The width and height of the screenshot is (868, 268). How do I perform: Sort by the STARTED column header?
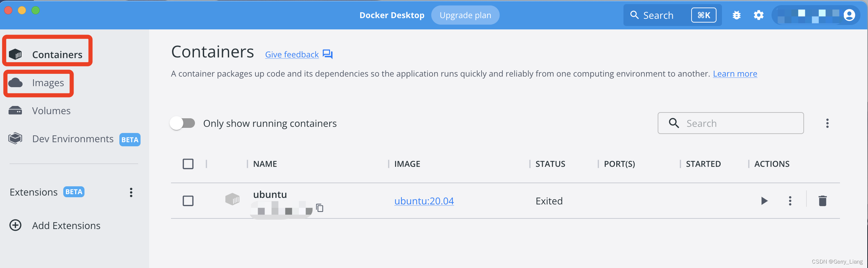tap(703, 164)
